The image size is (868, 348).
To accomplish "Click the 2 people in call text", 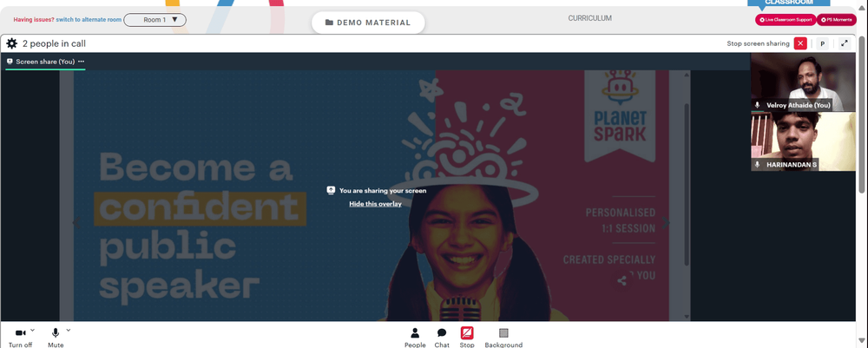I will tap(54, 43).
